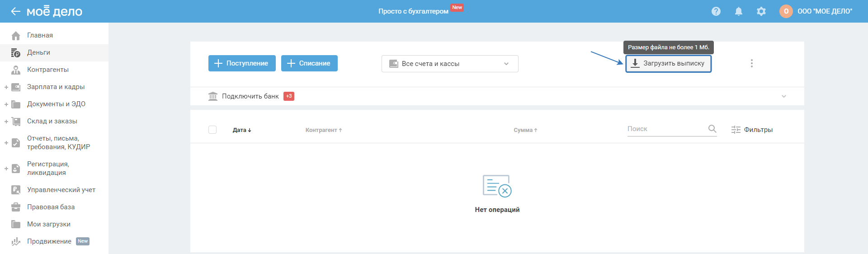This screenshot has width=868, height=254.
Task: Click ООО "МОЕ ДЕЛО" company name
Action: pyautogui.click(x=825, y=11)
